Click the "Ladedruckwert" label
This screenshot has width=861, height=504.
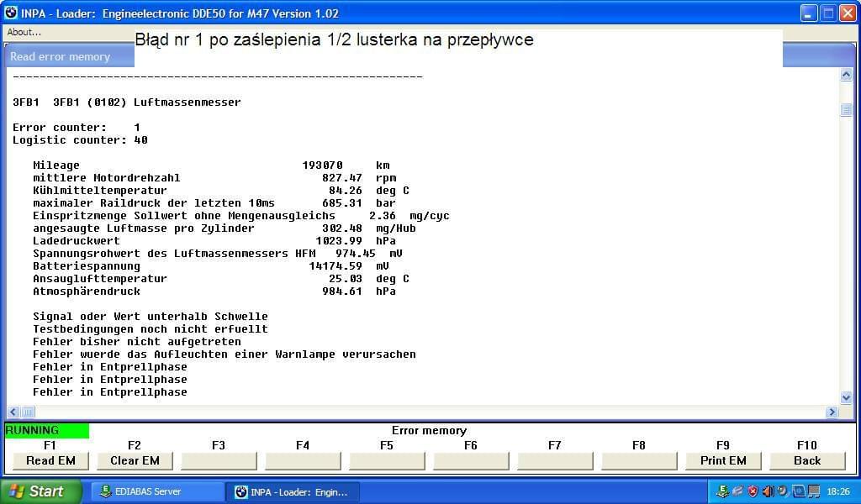coord(77,241)
